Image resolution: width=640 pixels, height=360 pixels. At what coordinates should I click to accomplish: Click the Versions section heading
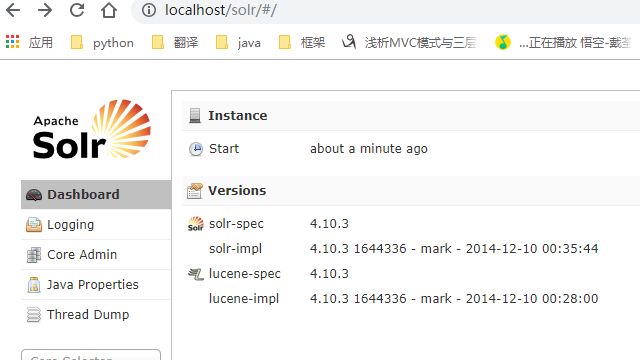(x=237, y=191)
